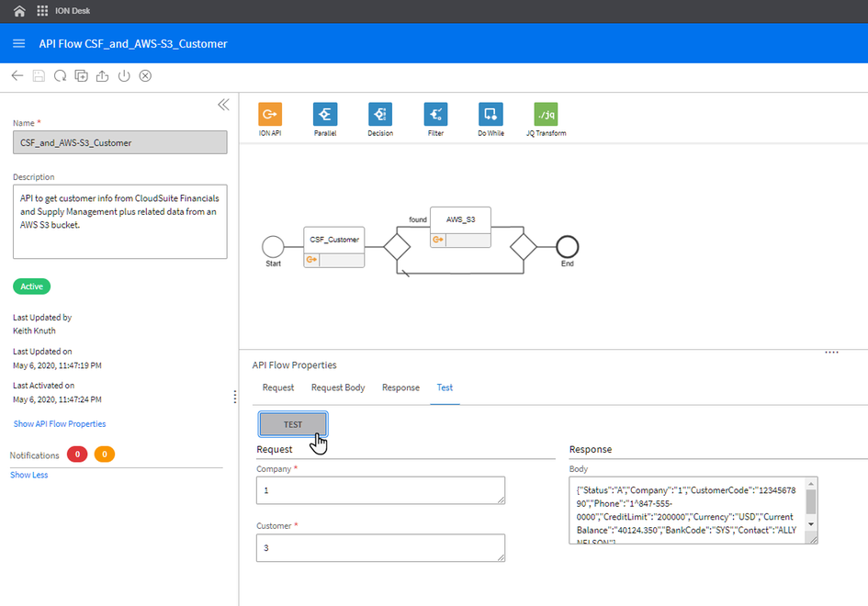Go back using the arrow icon
This screenshot has width=868, height=606.
click(17, 76)
